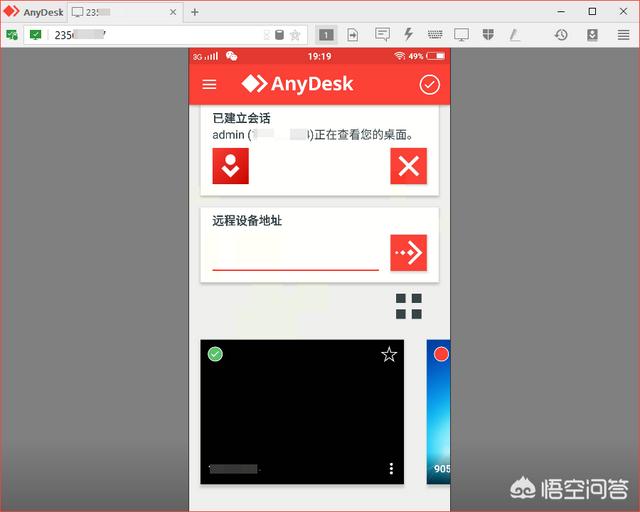640x512 pixels.
Task: Open the permissions shield icon
Action: click(x=488, y=35)
